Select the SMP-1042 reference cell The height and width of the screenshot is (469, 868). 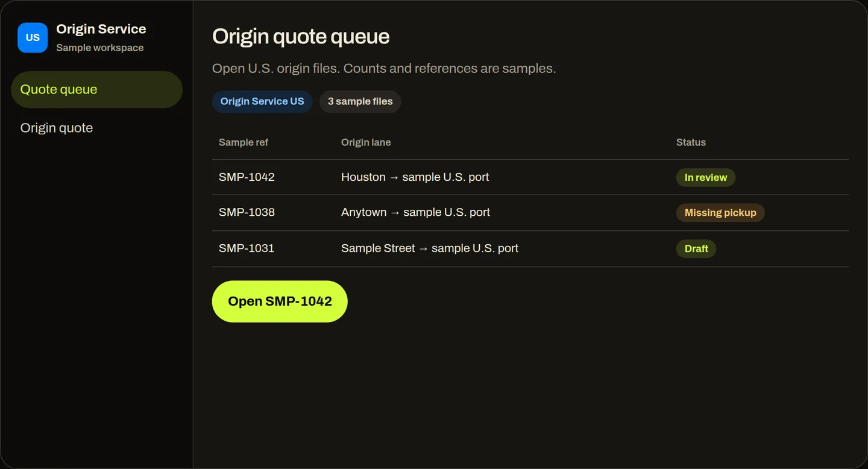click(247, 177)
